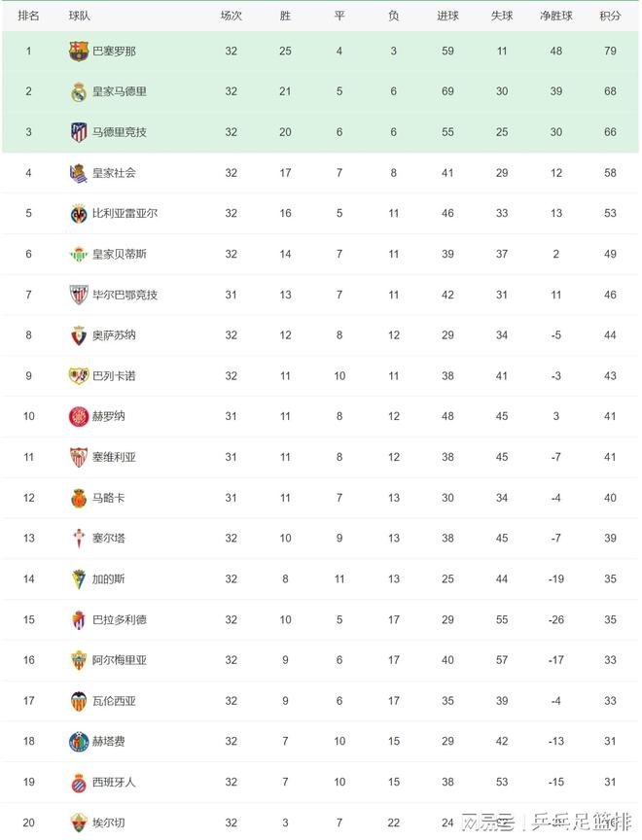Image resolution: width=642 pixels, height=840 pixels.
Task: Click the Barcelona club crest icon
Action: (x=79, y=51)
